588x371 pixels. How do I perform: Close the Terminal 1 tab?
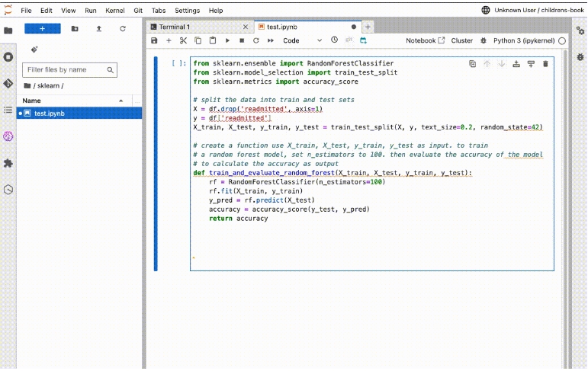click(246, 27)
